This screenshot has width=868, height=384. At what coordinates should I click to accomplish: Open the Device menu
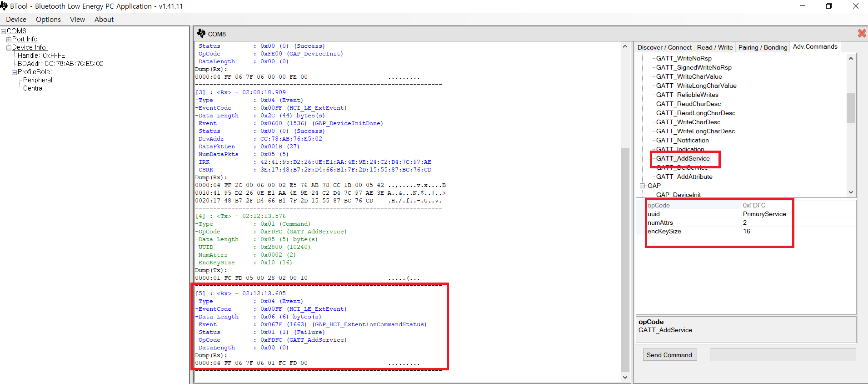[16, 20]
